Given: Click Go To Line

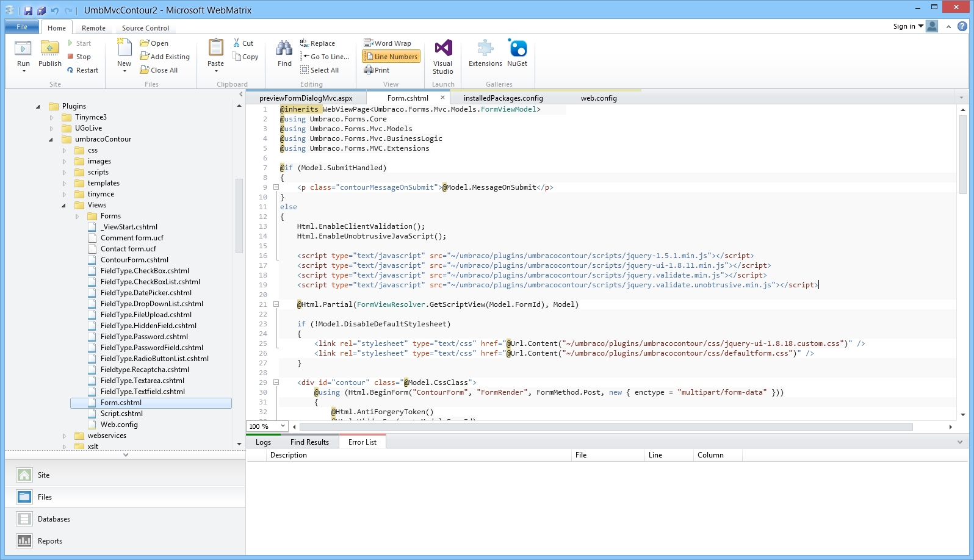Looking at the screenshot, I should 325,57.
